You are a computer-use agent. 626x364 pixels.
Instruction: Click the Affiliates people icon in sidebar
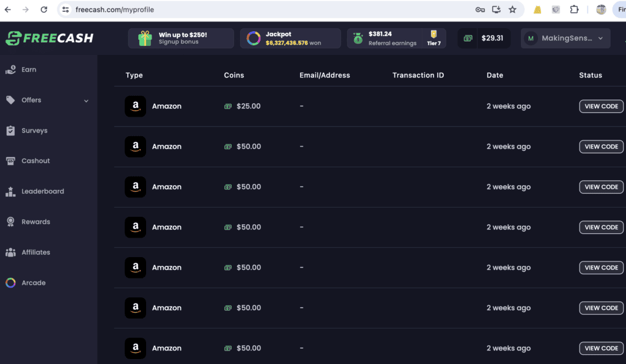[10, 252]
